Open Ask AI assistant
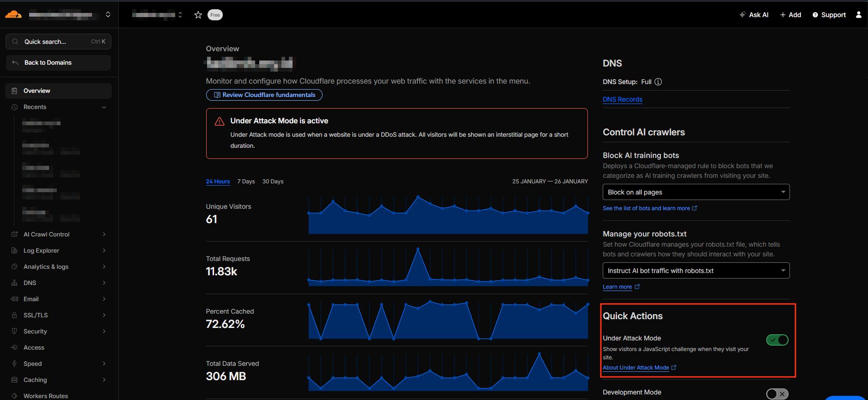 tap(753, 15)
